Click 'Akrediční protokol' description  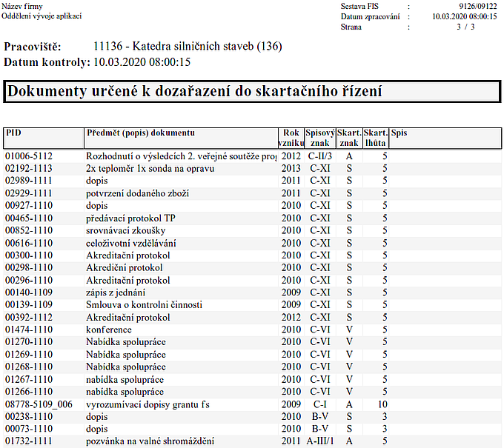pos(124,268)
